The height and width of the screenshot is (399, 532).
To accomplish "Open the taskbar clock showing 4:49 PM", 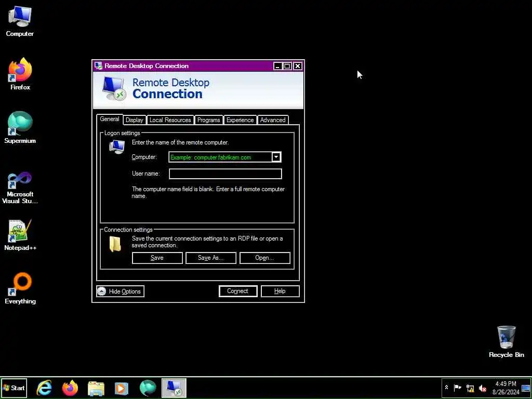I will (x=506, y=388).
